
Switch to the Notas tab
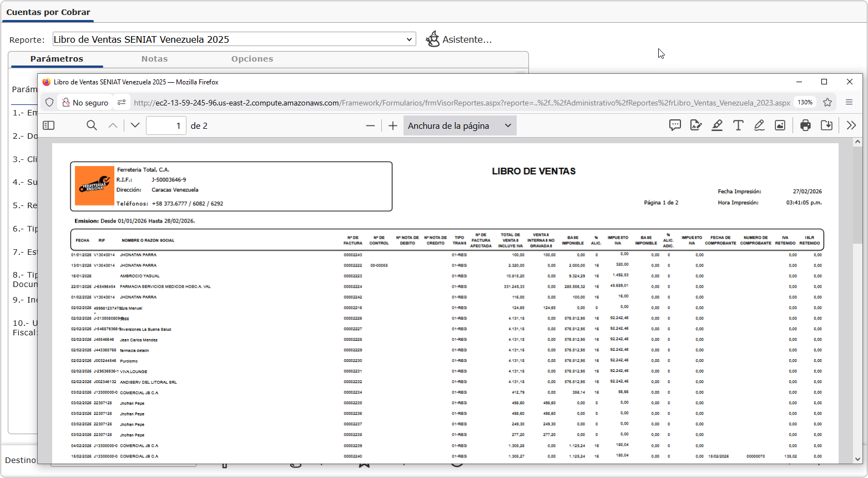coord(154,59)
